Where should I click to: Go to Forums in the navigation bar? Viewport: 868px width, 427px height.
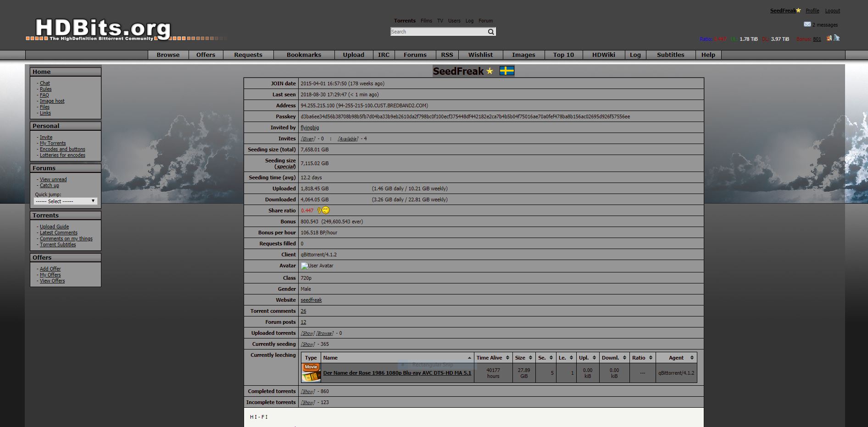415,55
